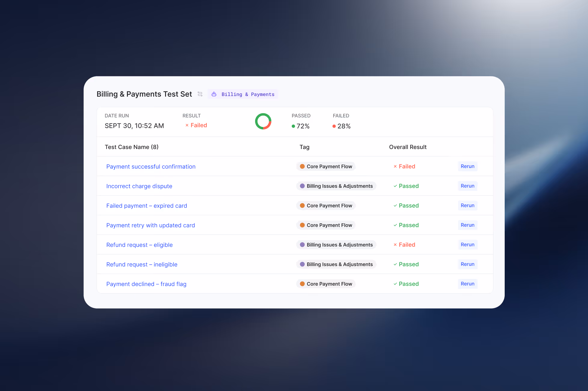Click the Overall Result column header
Image resolution: width=588 pixels, height=391 pixels.
408,147
